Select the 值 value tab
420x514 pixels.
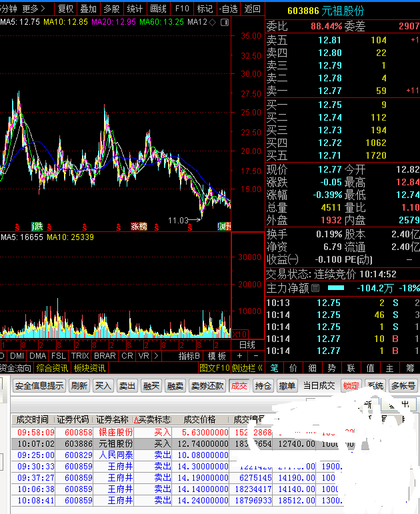(370, 369)
